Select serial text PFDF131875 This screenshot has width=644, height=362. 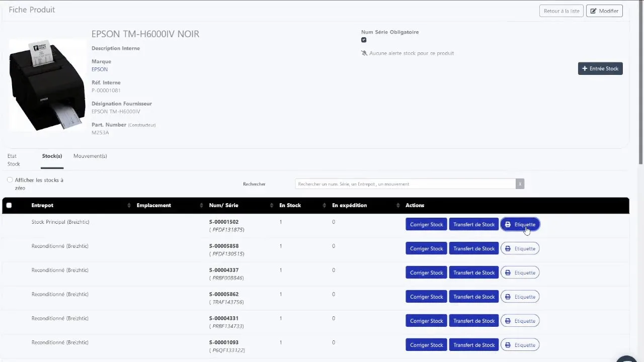(228, 230)
